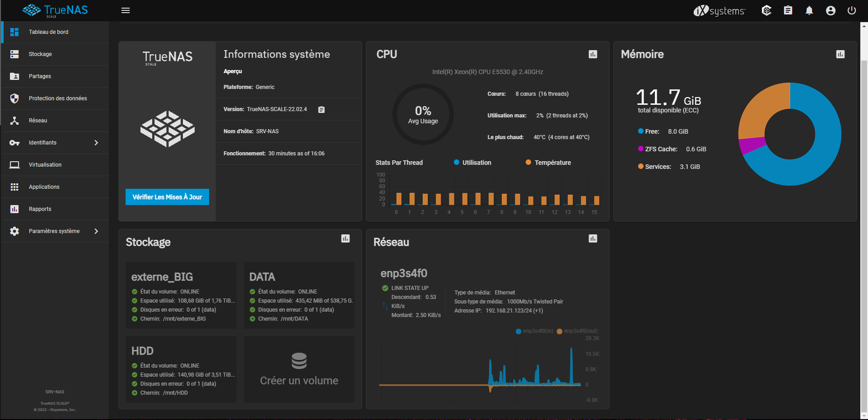
Task: Click the power button icon
Action: click(852, 10)
